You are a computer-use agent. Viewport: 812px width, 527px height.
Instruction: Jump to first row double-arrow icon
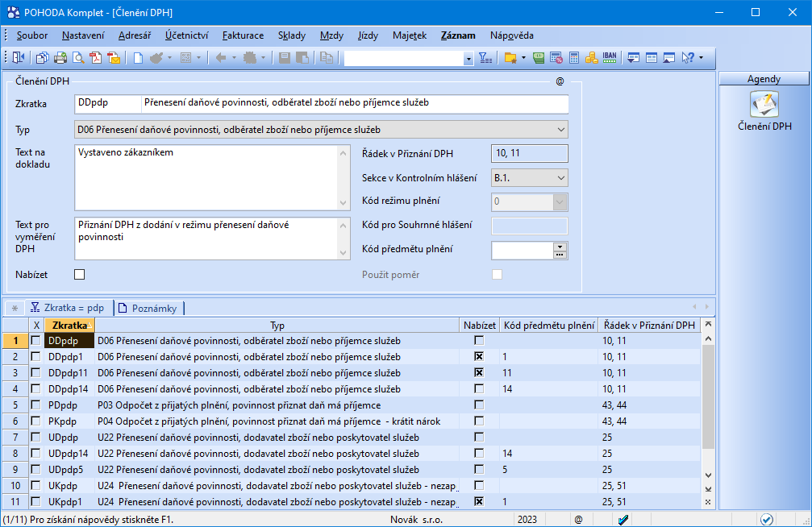coord(708,324)
